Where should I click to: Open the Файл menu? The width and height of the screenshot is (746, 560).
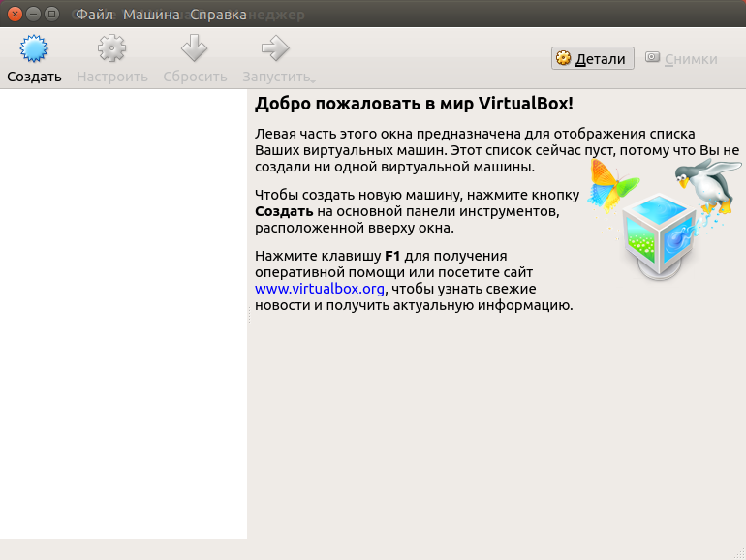point(94,15)
